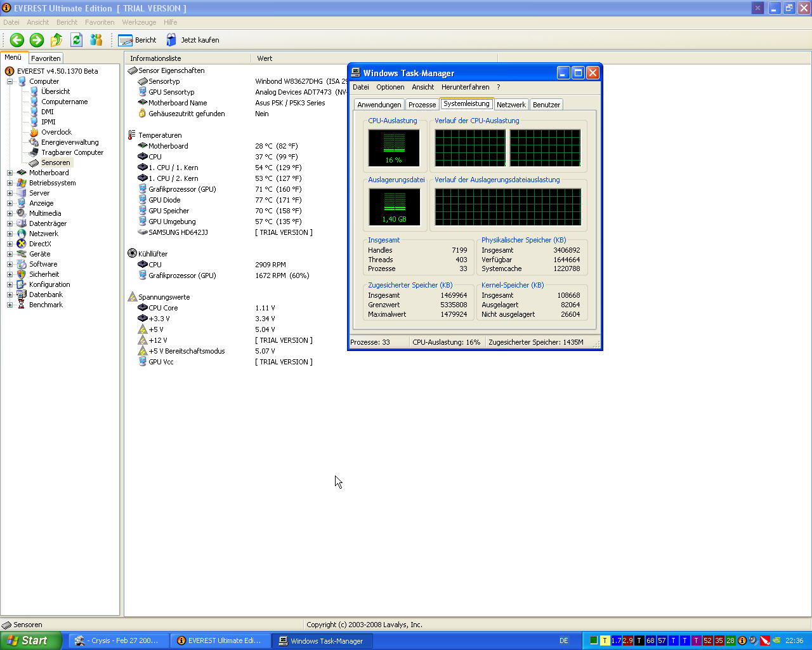Select the GPU Diode temperature row
This screenshot has height=650, width=812.
[x=164, y=200]
